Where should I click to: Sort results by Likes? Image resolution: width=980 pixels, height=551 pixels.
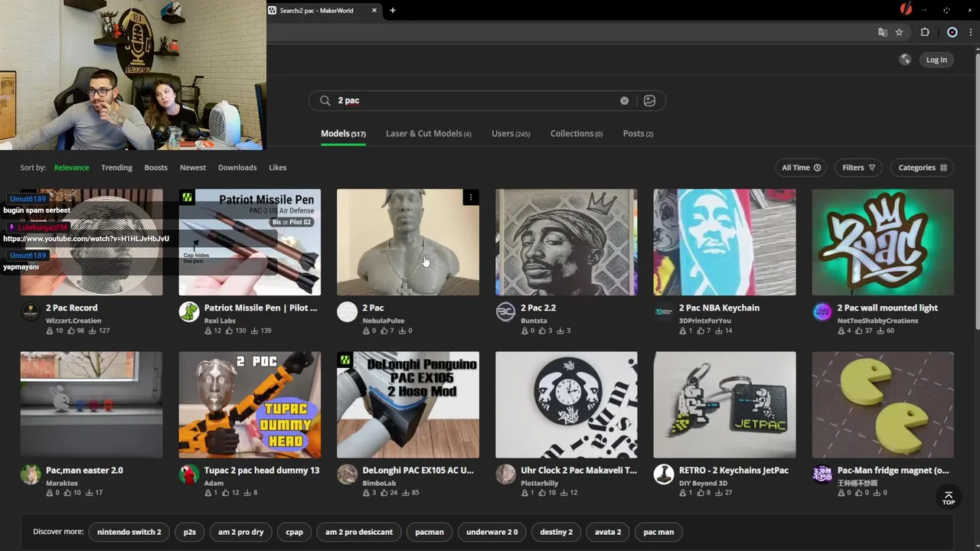click(x=278, y=168)
